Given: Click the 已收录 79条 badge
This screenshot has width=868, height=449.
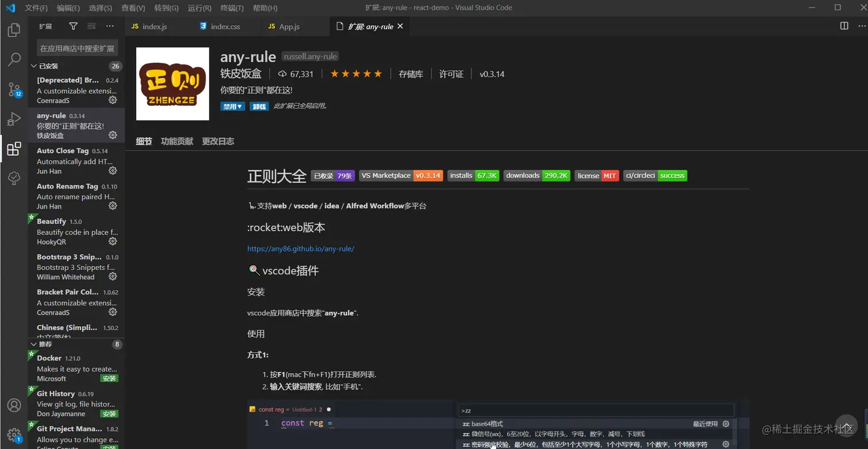Looking at the screenshot, I should [x=333, y=176].
